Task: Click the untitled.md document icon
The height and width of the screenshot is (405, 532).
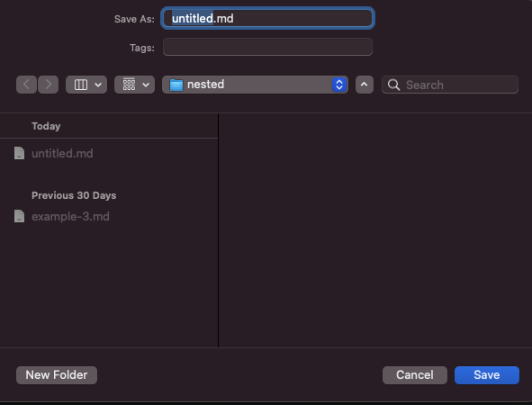Action: click(x=19, y=153)
